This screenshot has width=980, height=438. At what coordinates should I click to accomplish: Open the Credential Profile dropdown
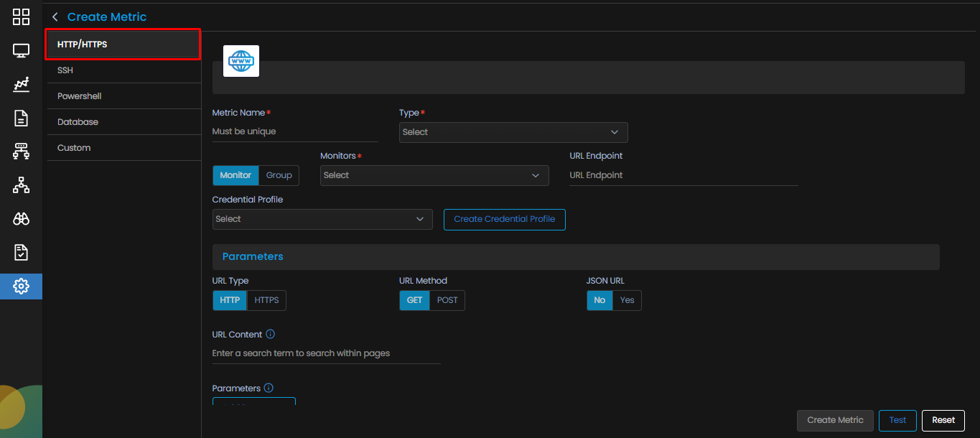click(x=322, y=219)
